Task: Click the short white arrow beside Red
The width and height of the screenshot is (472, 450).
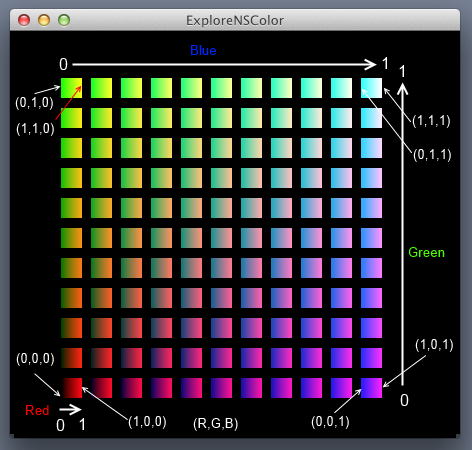Action: point(70,410)
